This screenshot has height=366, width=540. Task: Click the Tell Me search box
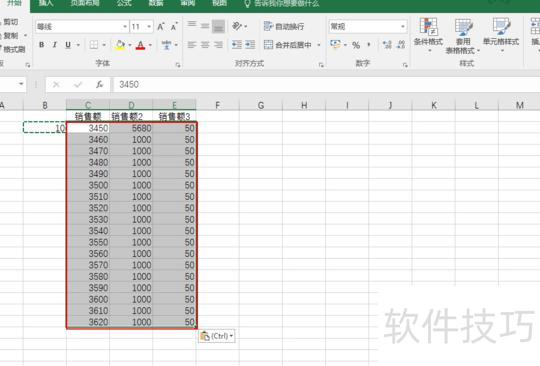click(282, 4)
